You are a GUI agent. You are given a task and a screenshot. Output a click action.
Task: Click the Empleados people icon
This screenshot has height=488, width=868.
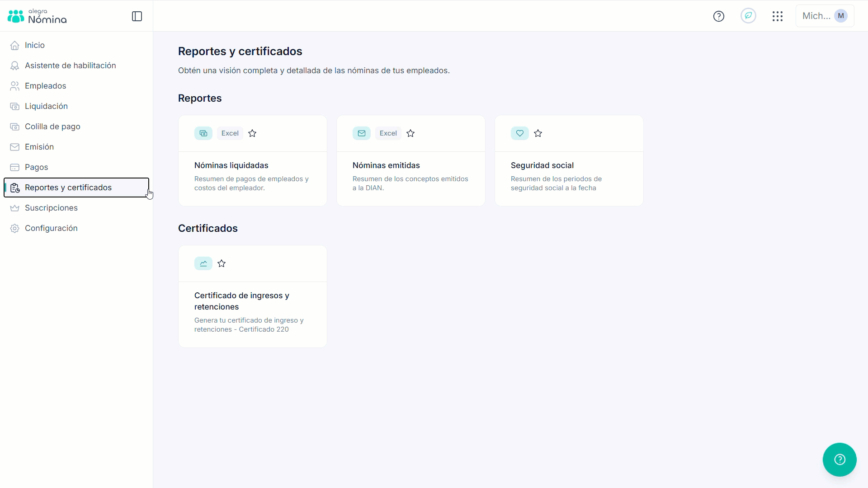(x=15, y=86)
